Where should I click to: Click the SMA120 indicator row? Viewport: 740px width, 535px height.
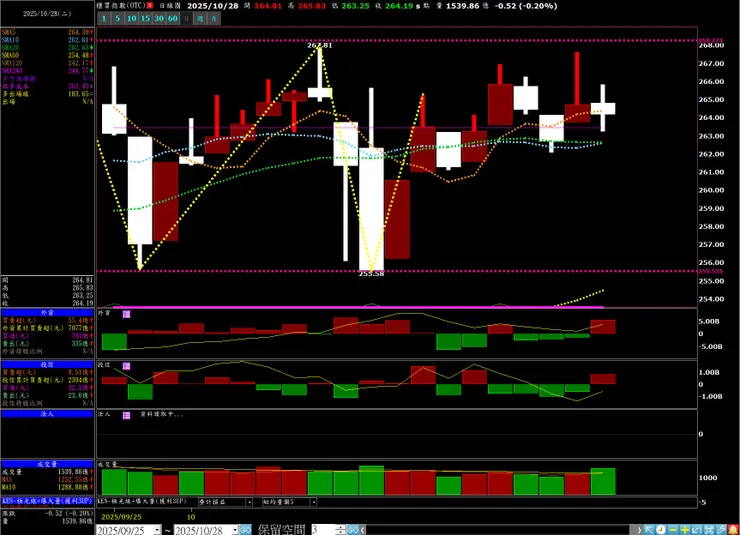[x=47, y=63]
